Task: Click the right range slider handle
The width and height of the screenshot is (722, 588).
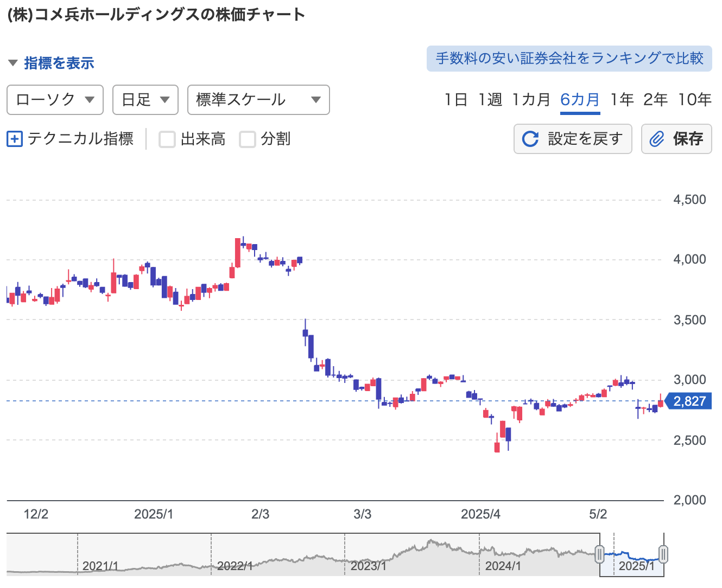Action: point(663,554)
